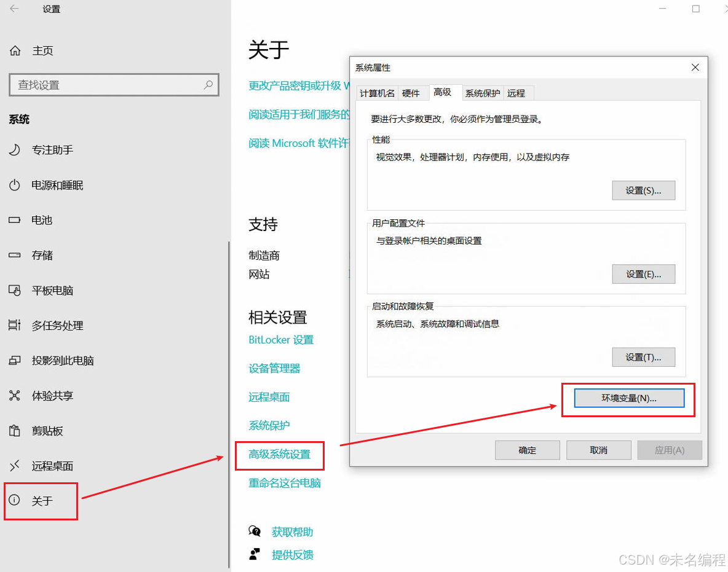Screen dimensions: 728x572
Task: Select 电源和睡眠 in sidebar
Action: [x=58, y=185]
